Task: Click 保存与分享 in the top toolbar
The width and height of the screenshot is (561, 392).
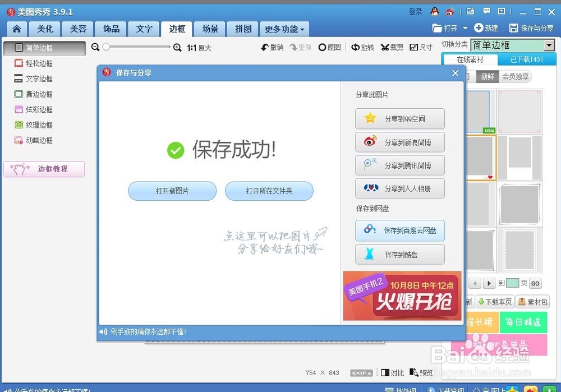Action: coord(531,28)
